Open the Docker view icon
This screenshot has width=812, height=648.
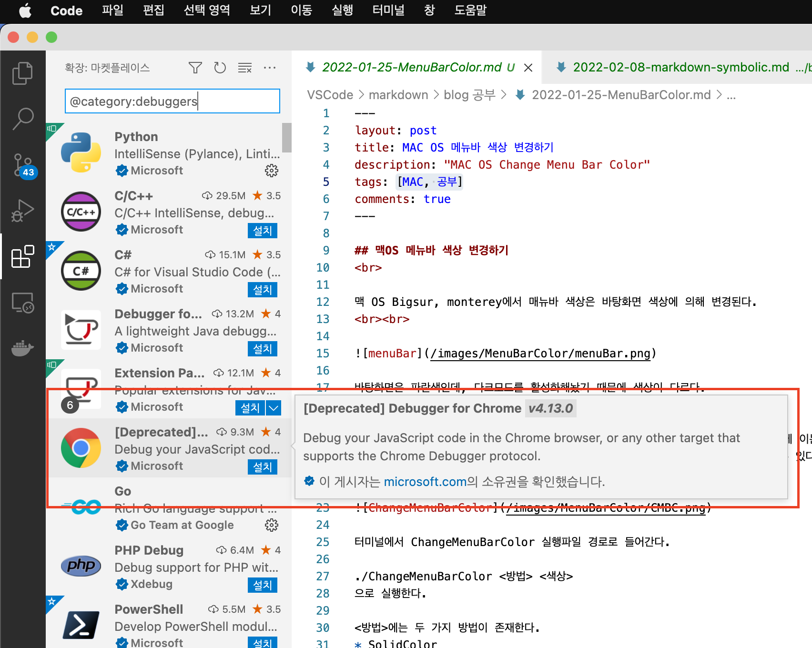22,348
